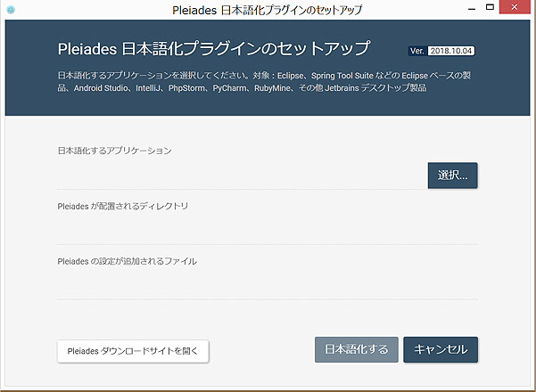Click the 日本語化するアプリケーション label
The image size is (536, 392).
click(x=114, y=151)
